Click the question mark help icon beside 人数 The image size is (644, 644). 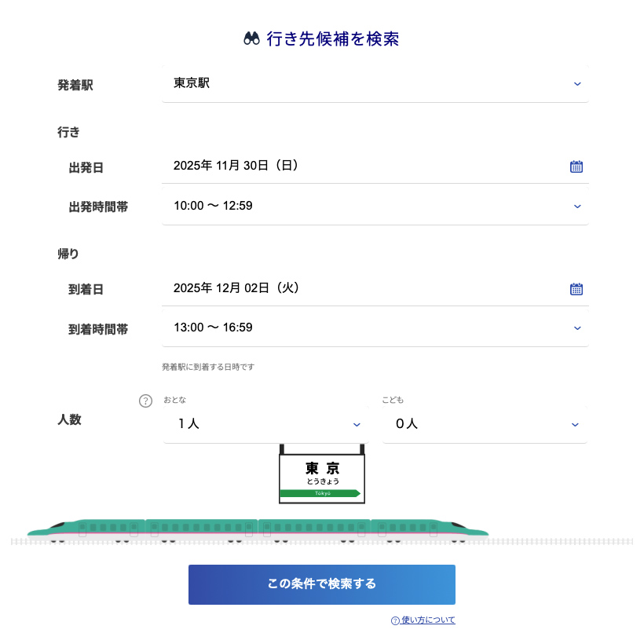145,401
